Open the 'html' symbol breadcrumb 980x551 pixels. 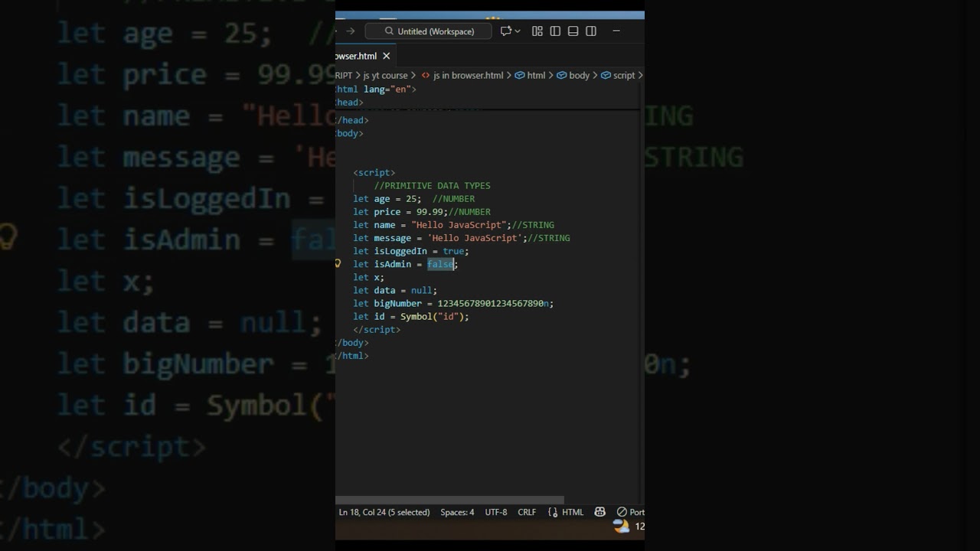(536, 75)
